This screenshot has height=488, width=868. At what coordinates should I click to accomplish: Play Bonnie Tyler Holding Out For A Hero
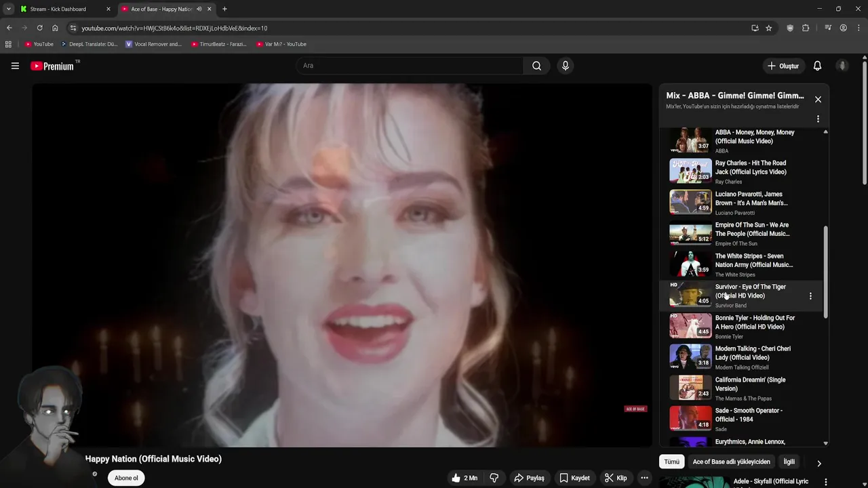740,327
